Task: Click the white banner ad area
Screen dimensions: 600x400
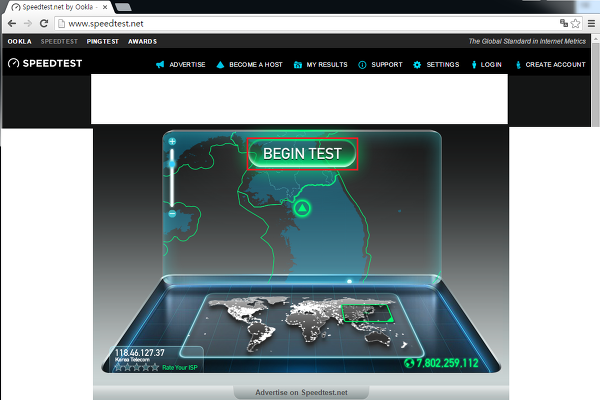Action: (299, 99)
